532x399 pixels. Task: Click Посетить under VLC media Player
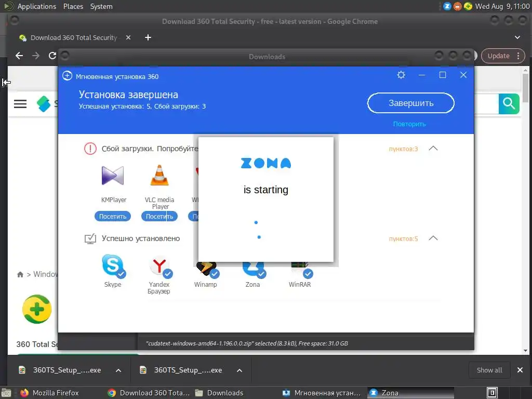tap(159, 217)
